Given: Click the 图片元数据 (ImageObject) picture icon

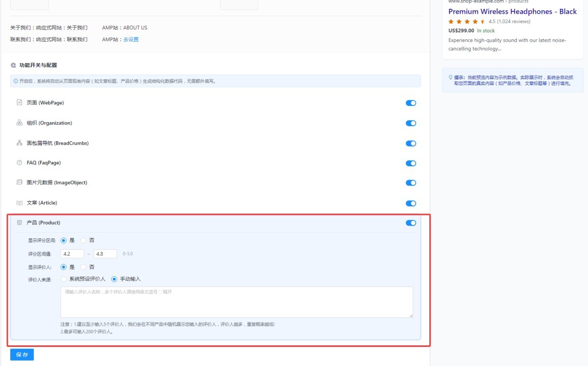Looking at the screenshot, I should (20, 183).
